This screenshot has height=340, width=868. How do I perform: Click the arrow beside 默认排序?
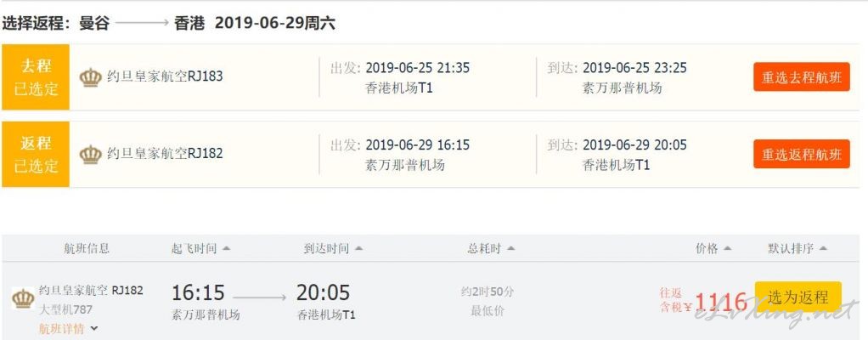click(x=823, y=249)
